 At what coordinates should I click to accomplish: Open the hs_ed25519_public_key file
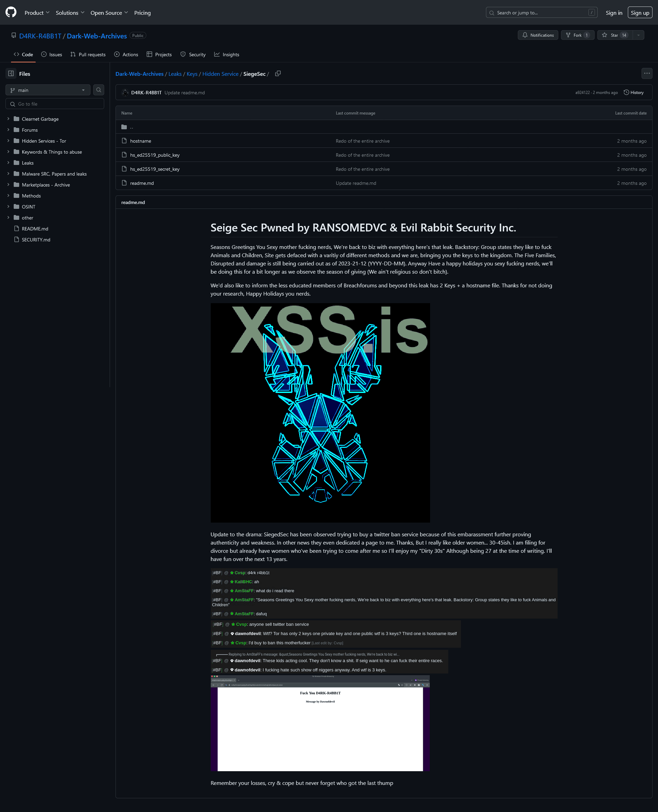[155, 155]
